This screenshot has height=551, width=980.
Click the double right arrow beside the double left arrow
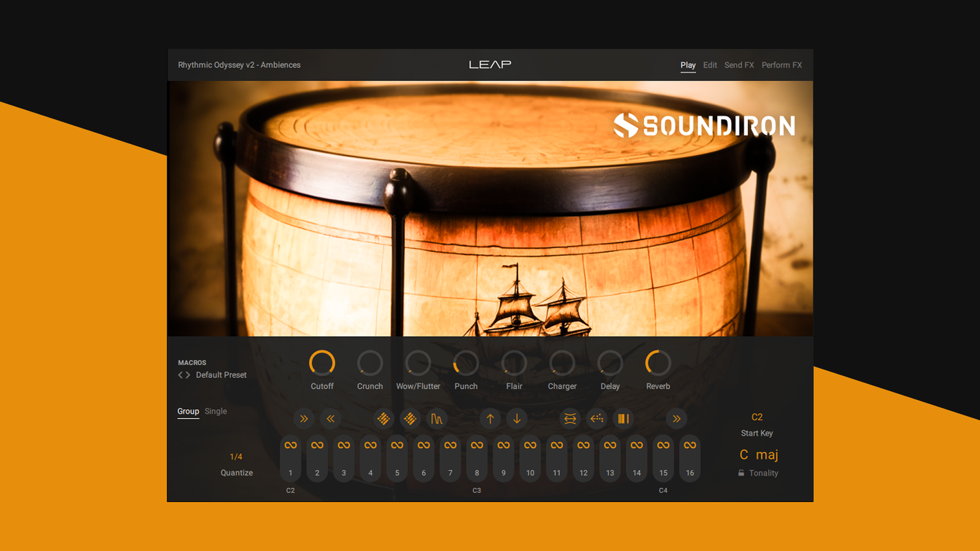[x=304, y=419]
